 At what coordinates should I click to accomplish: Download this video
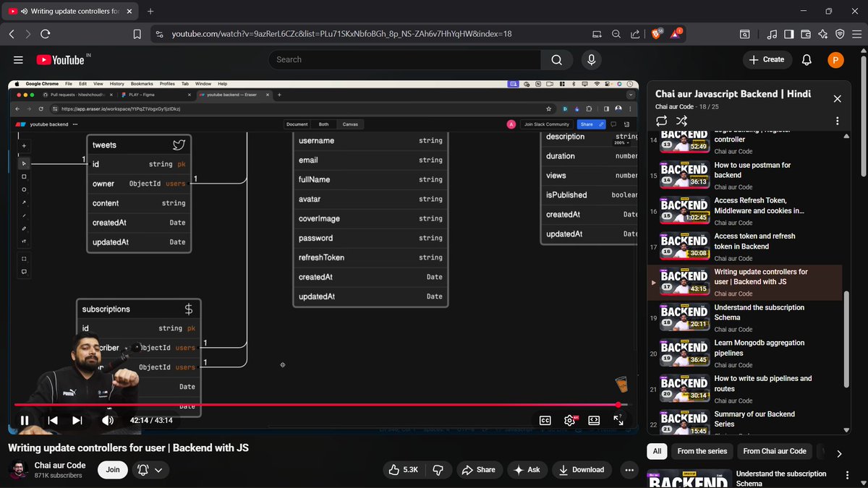[582, 469]
